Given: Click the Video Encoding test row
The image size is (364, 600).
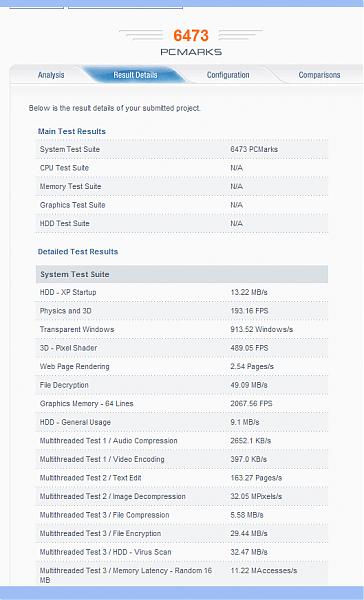Looking at the screenshot, I should tap(182, 459).
